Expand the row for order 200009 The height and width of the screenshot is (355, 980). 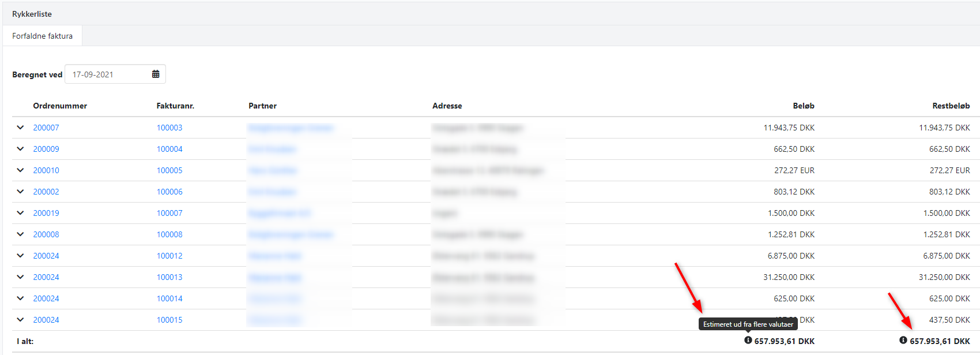(x=20, y=149)
